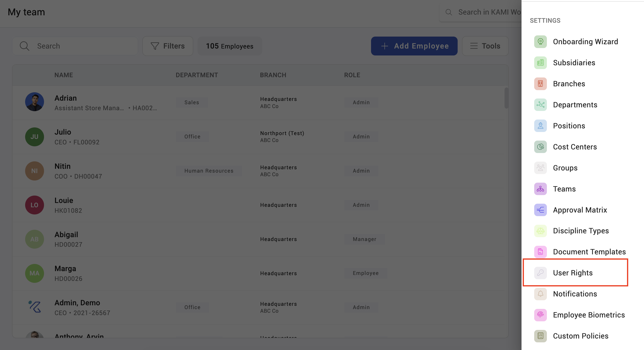Click Nitin's NI avatar
This screenshot has height=350, width=644.
pyautogui.click(x=34, y=171)
